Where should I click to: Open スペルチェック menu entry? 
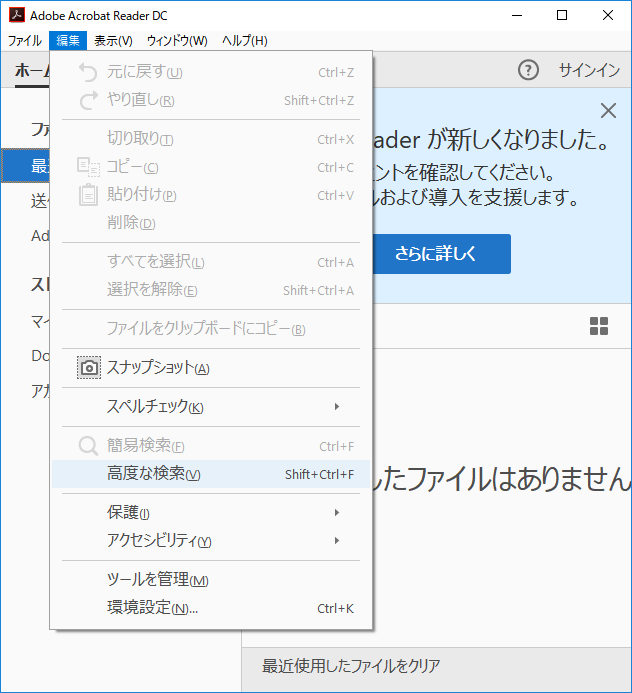211,407
